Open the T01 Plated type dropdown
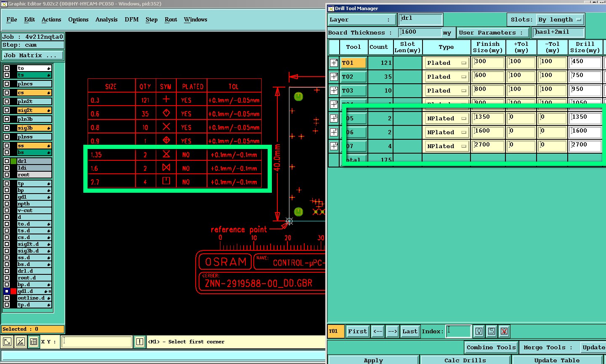 (x=447, y=63)
